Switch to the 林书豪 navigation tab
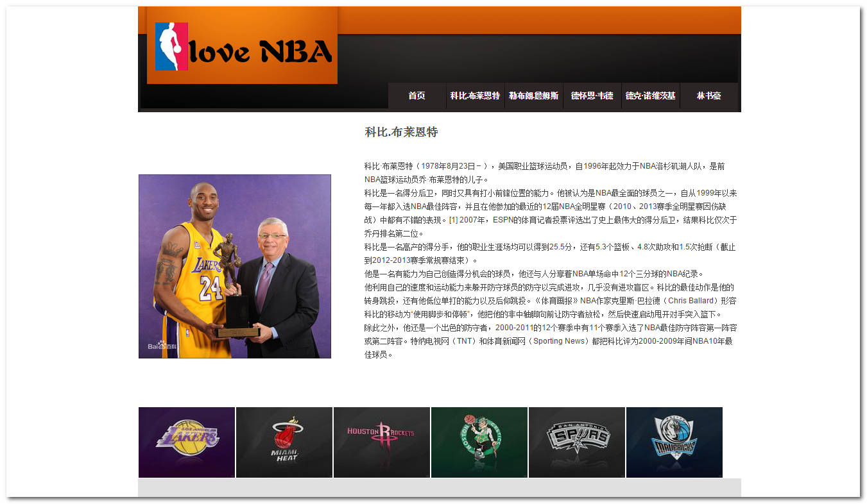This screenshot has width=867, height=504. tap(708, 96)
